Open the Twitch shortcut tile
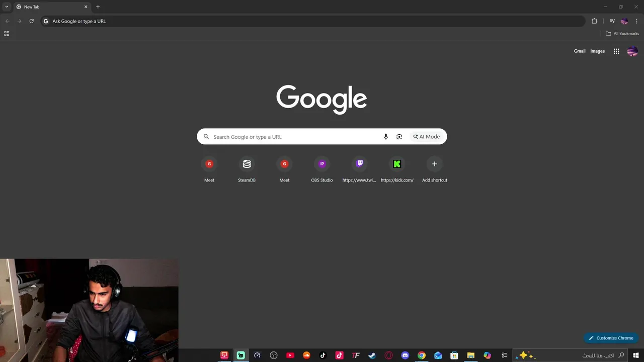Image resolution: width=644 pixels, height=362 pixels. pos(359,170)
